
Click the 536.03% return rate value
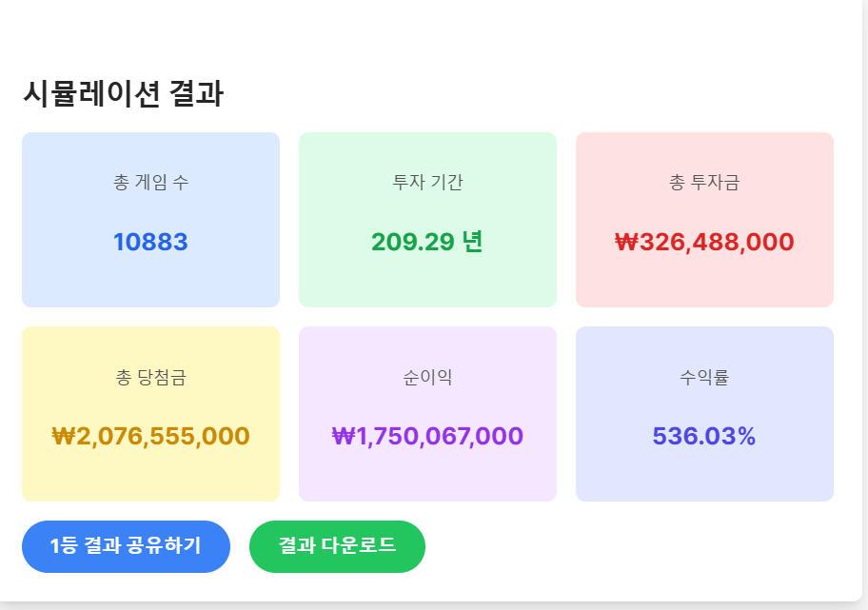pos(704,436)
